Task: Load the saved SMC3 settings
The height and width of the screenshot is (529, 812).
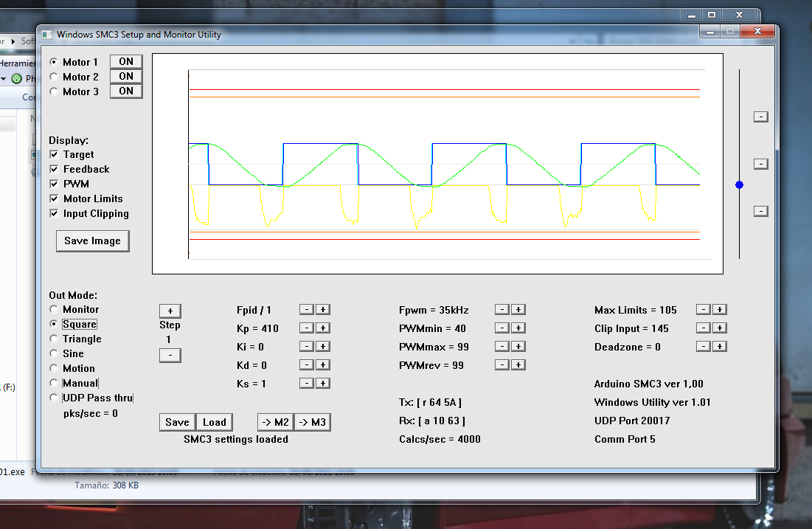Action: (214, 422)
